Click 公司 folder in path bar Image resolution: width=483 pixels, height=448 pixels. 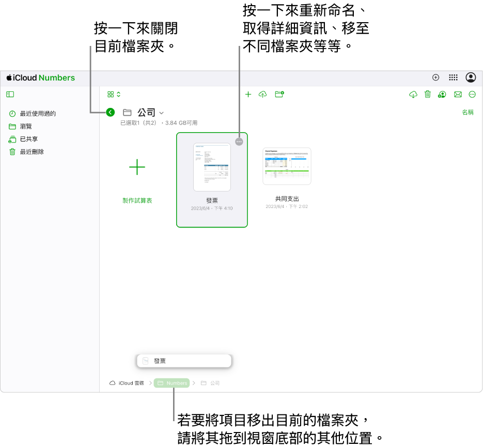tap(210, 383)
